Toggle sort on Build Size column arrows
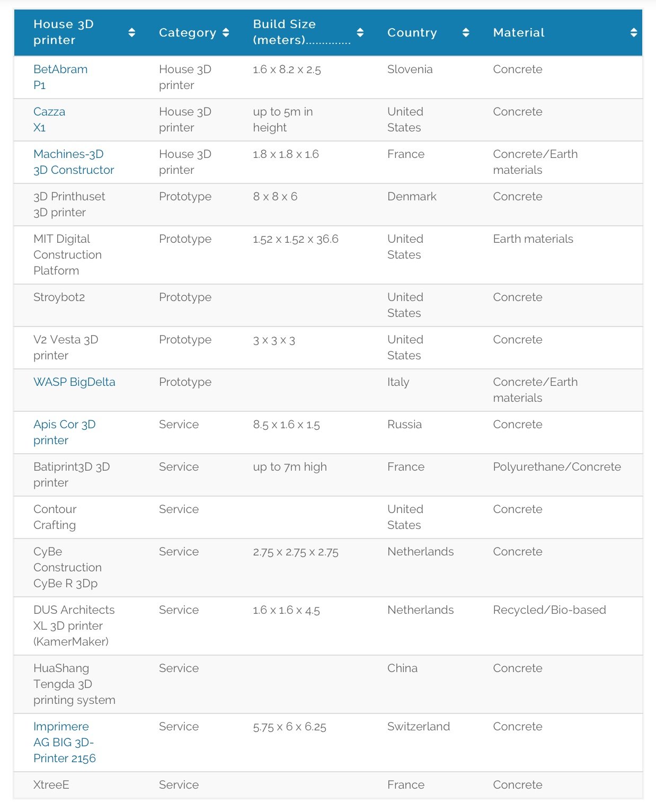 click(x=360, y=33)
